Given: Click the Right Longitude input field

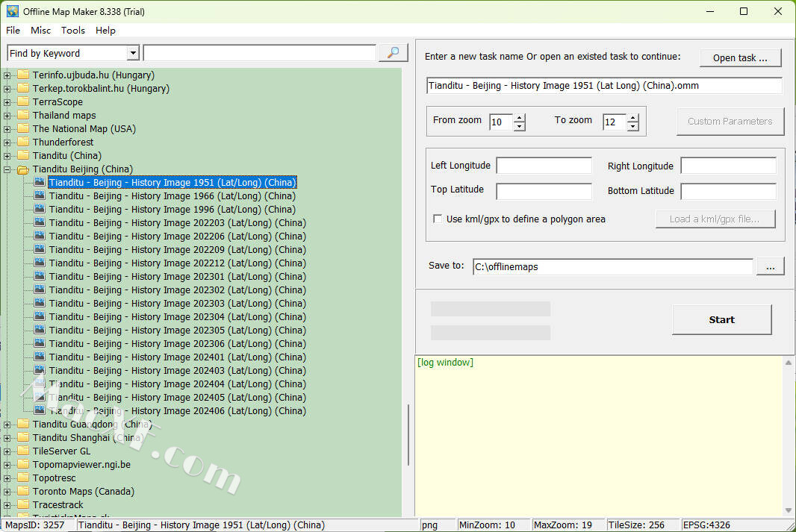Looking at the screenshot, I should click(729, 166).
